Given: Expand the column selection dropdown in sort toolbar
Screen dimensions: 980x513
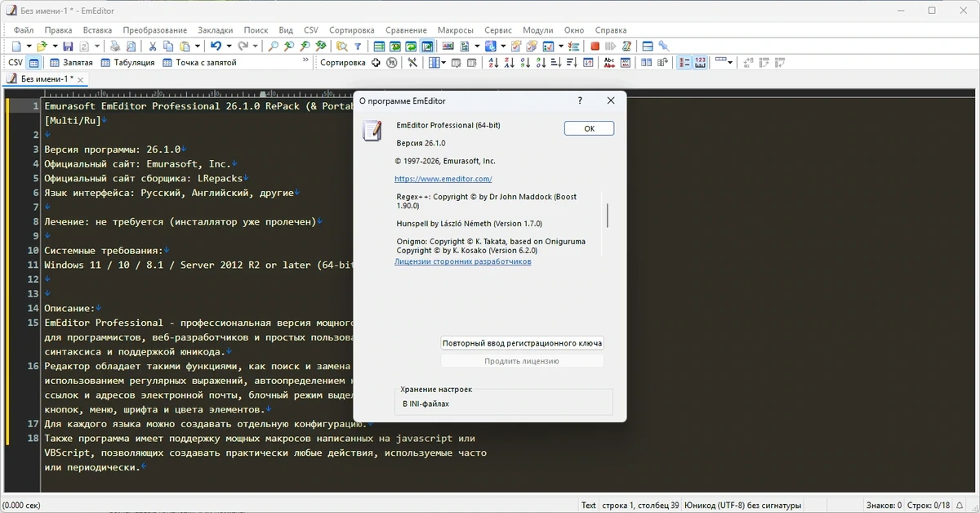Looking at the screenshot, I should coord(443,63).
